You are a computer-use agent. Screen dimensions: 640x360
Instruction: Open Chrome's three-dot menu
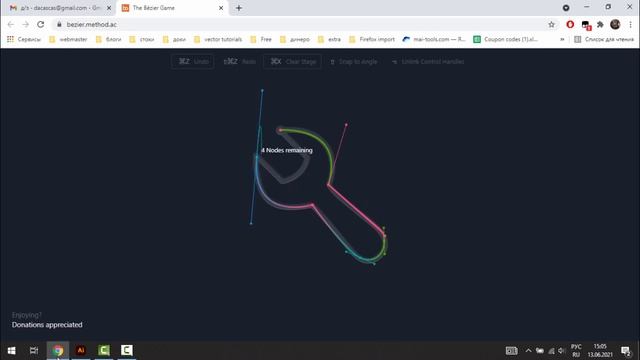(630, 24)
